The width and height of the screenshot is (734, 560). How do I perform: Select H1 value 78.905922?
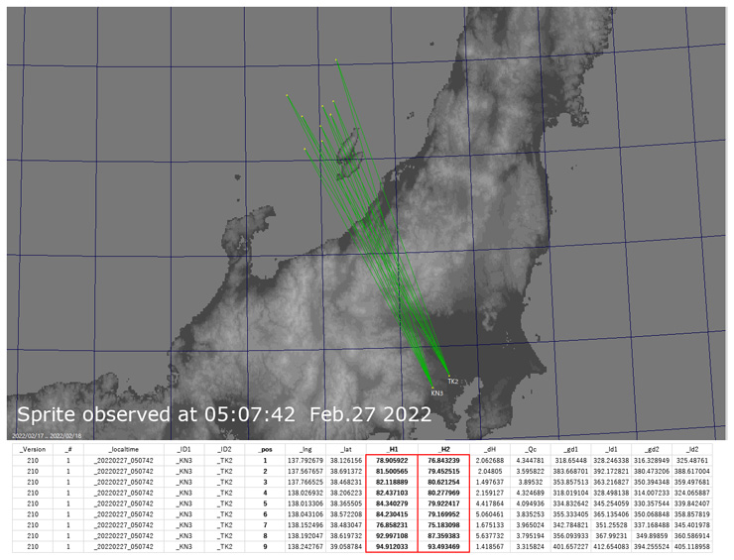point(392,461)
